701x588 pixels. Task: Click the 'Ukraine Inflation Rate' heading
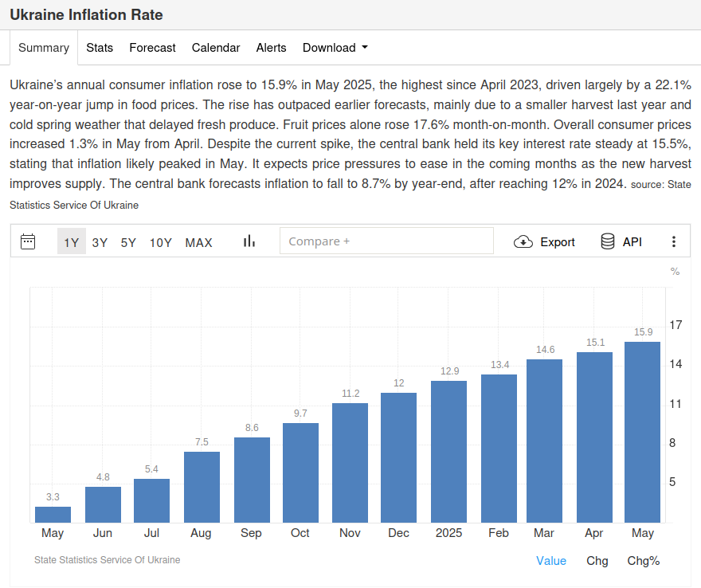tap(86, 15)
